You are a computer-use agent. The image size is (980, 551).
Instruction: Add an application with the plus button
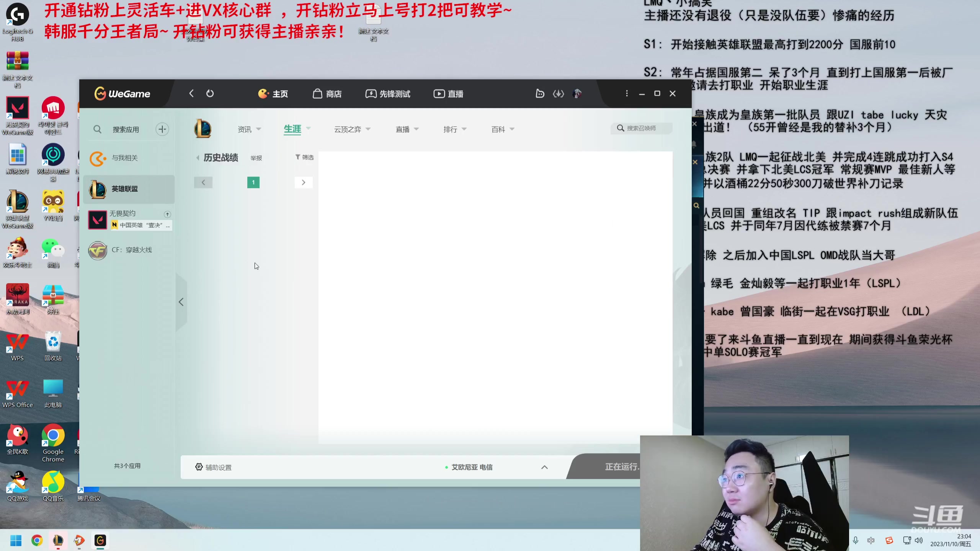pyautogui.click(x=162, y=129)
